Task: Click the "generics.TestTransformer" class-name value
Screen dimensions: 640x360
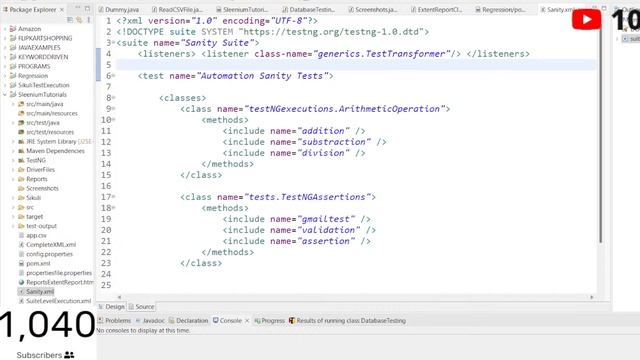Action: tap(382, 54)
